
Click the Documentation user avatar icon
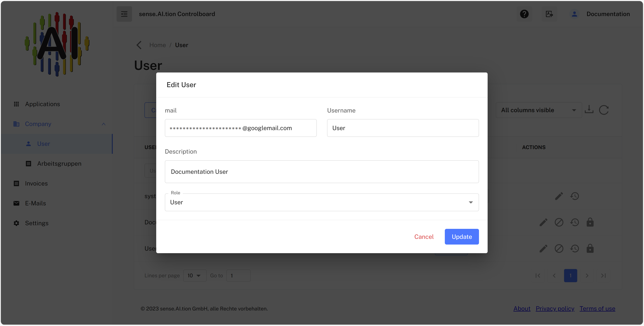click(x=574, y=14)
